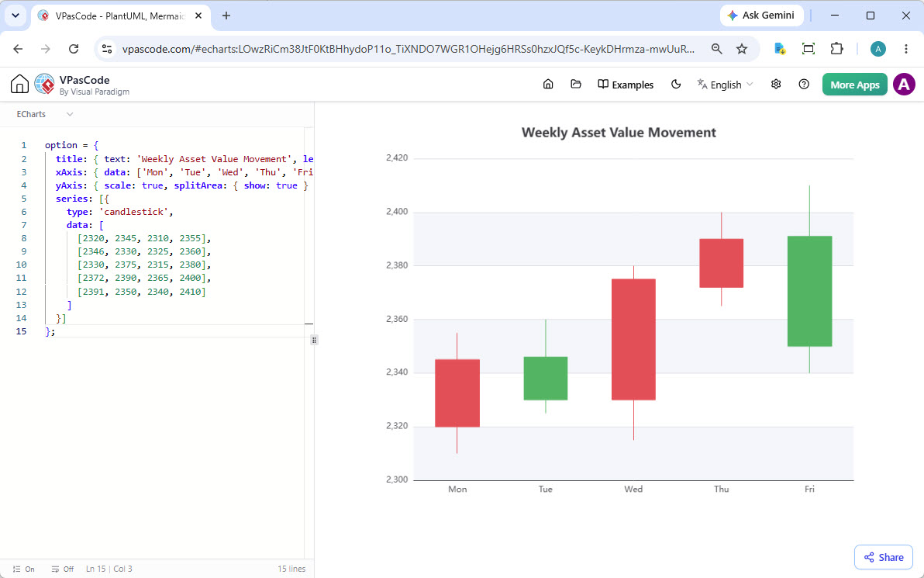Open the tab search dropdown arrow
924x578 pixels.
pyautogui.click(x=16, y=16)
